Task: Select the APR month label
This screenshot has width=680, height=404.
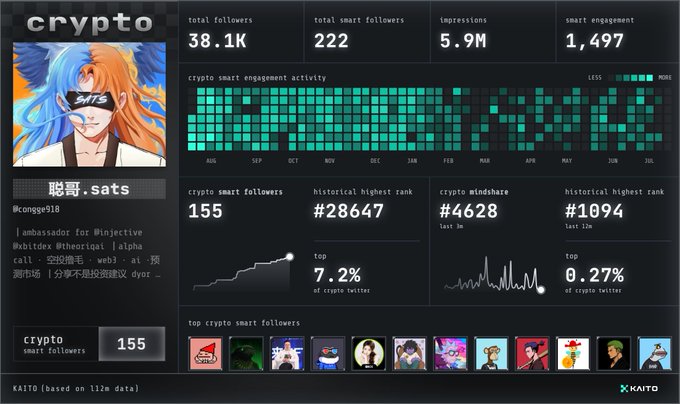Action: pos(530,161)
